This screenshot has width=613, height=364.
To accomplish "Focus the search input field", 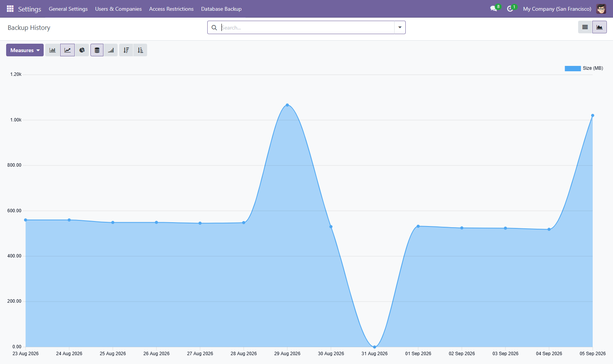I will [307, 28].
